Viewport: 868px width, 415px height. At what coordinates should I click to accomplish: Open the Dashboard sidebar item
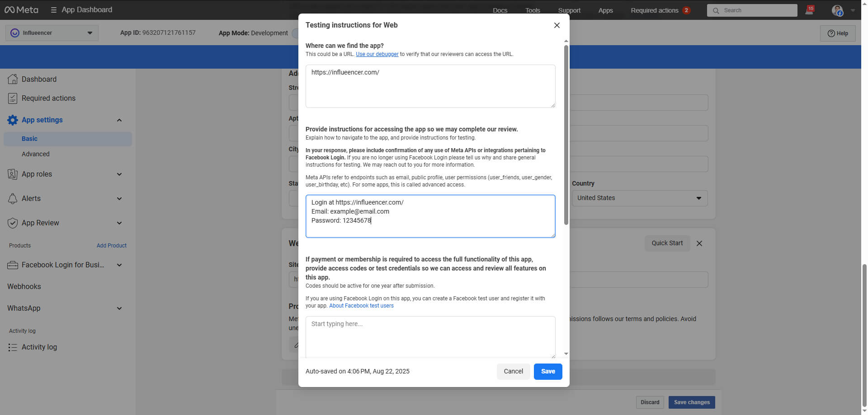39,79
